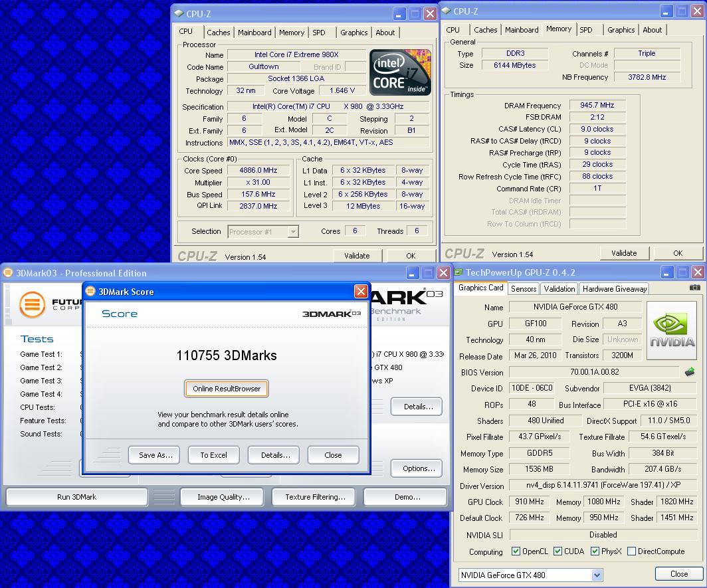Open About tab in left CPU-Z
Viewport: 707px width, 588px height.
(385, 33)
